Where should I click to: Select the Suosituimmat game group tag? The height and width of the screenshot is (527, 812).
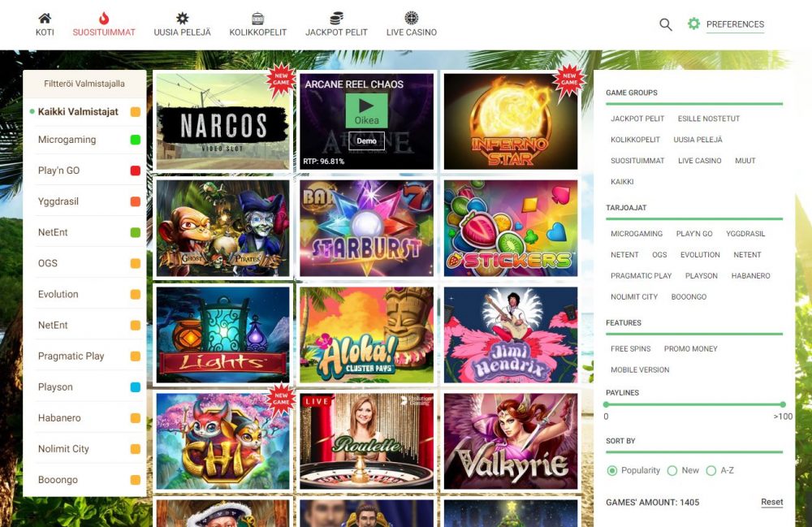click(637, 161)
